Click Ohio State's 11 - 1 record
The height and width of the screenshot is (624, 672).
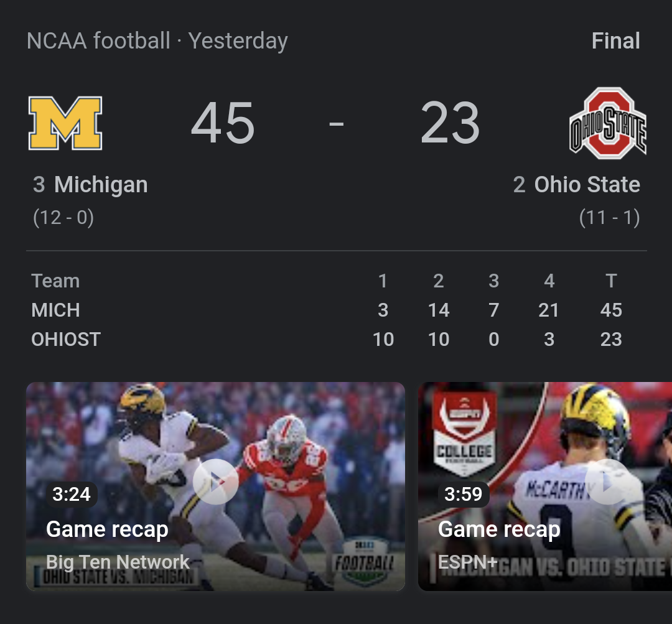click(x=609, y=218)
